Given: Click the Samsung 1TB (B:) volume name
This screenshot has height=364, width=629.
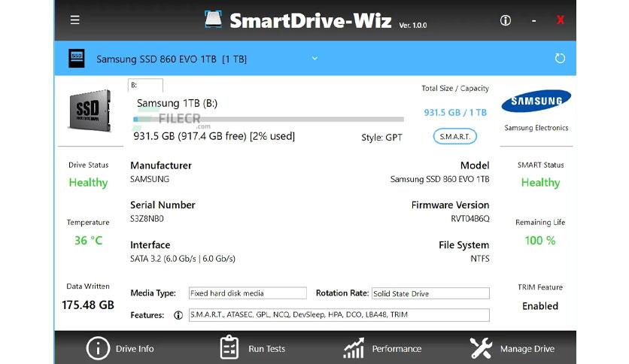Looking at the screenshot, I should [177, 103].
